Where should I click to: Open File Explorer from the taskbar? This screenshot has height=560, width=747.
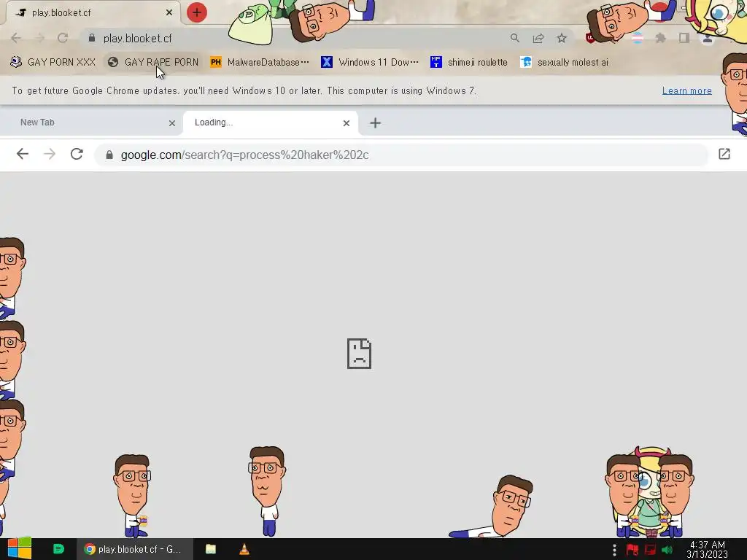(211, 549)
